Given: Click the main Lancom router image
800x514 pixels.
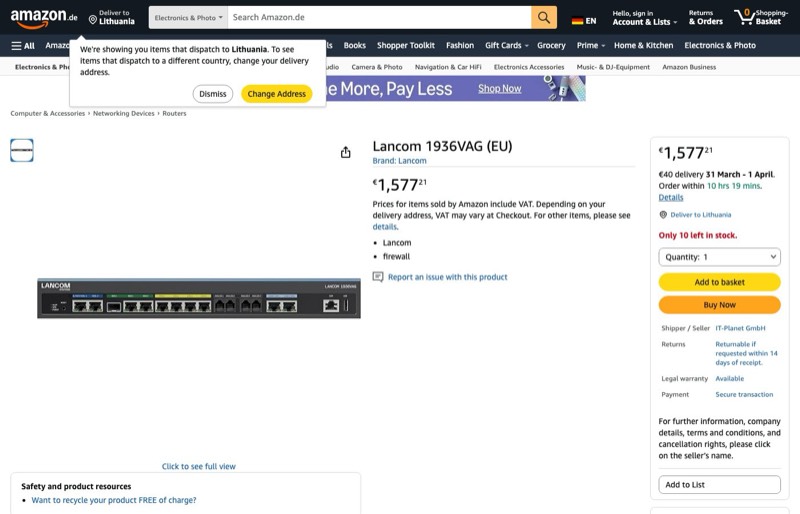Looking at the screenshot, I should [x=198, y=299].
